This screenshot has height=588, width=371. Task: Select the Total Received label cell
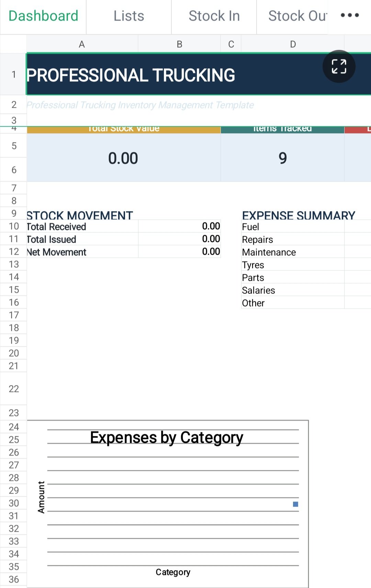click(x=82, y=227)
